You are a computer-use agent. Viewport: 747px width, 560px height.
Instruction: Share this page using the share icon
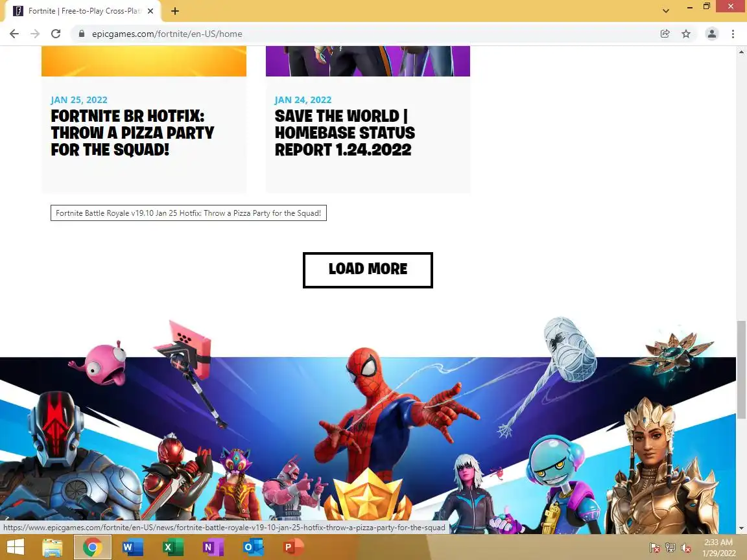[665, 34]
